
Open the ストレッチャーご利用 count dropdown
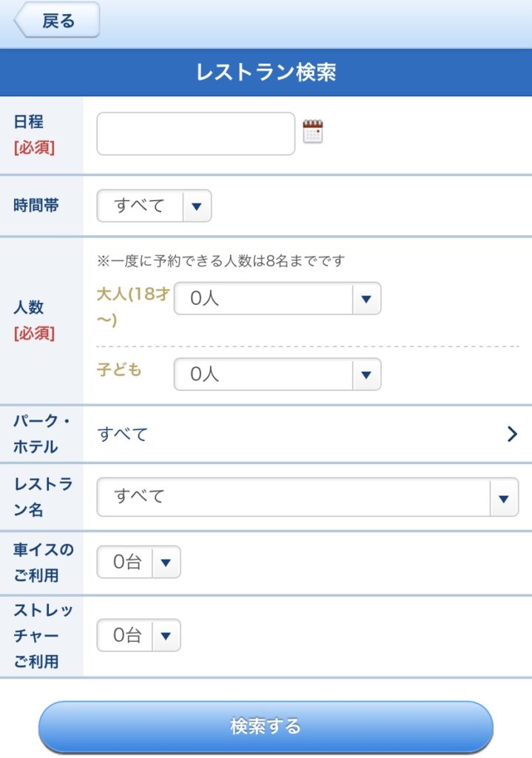pyautogui.click(x=138, y=635)
